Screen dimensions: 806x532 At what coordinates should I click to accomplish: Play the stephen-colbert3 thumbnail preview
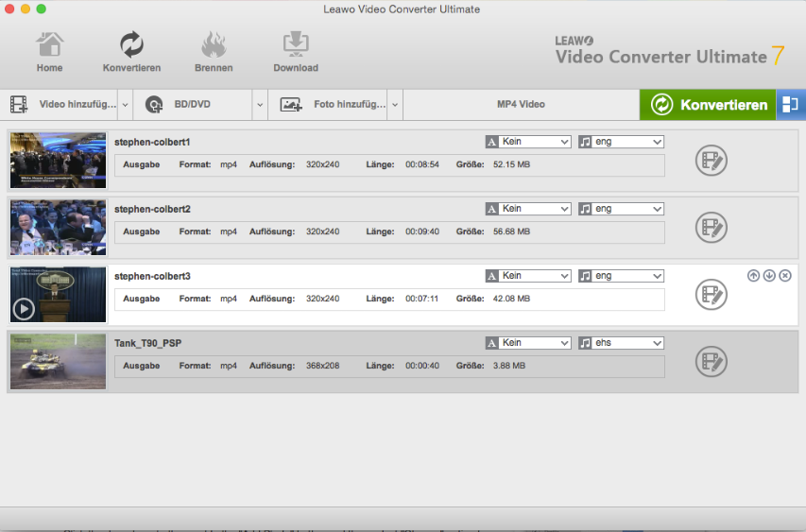pyautogui.click(x=25, y=309)
